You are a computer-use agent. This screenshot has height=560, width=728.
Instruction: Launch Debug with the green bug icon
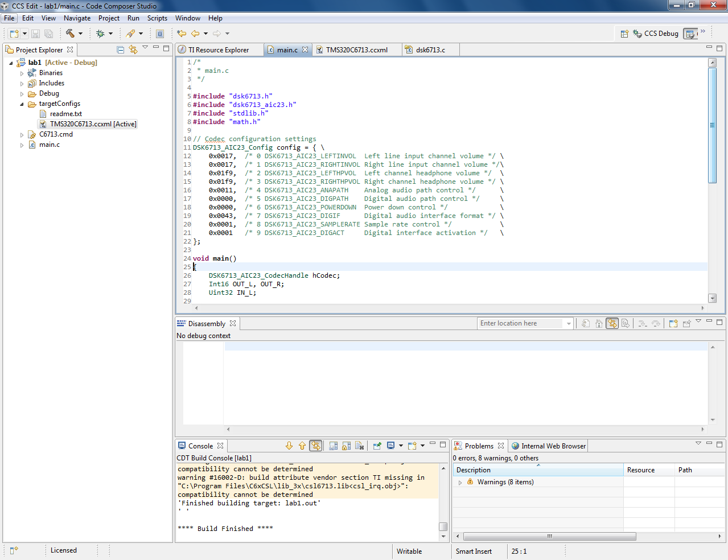click(x=100, y=34)
